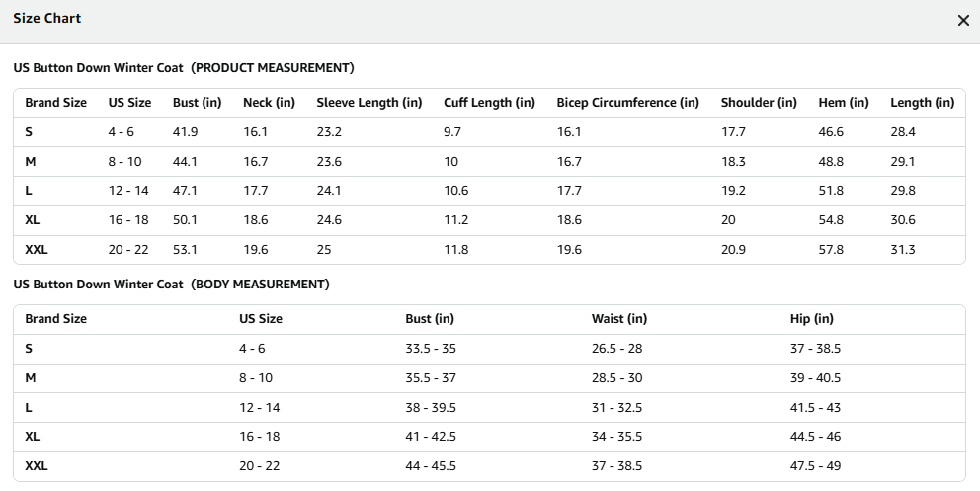The image size is (980, 491).
Task: Click the 47.5 - 49 hip value for XXL
Action: pyautogui.click(x=815, y=466)
